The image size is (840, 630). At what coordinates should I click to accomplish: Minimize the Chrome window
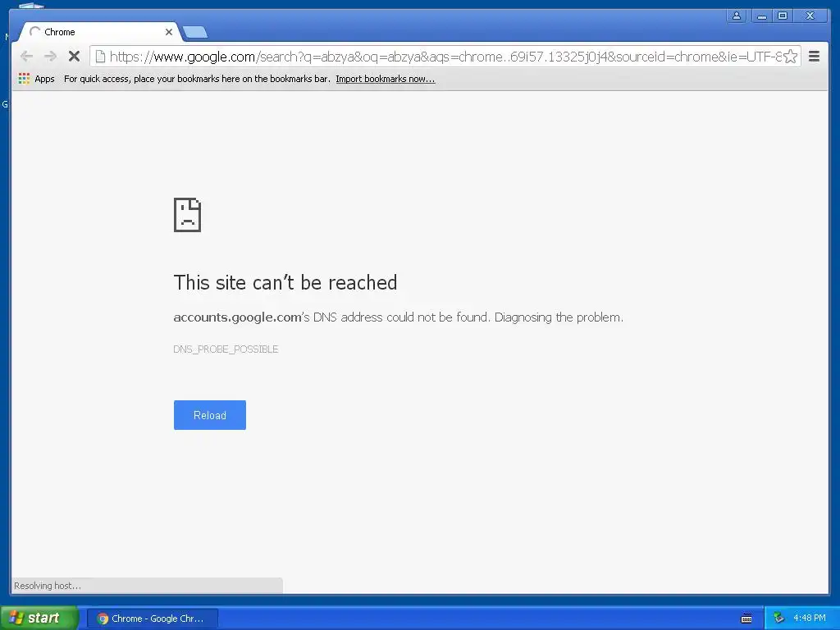(761, 16)
